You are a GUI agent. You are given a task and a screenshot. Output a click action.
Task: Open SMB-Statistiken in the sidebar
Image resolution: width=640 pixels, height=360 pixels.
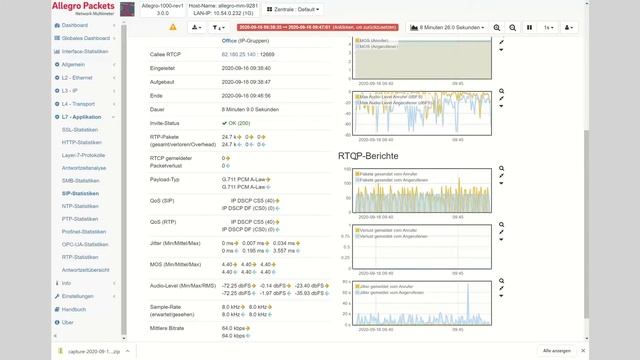pos(80,181)
